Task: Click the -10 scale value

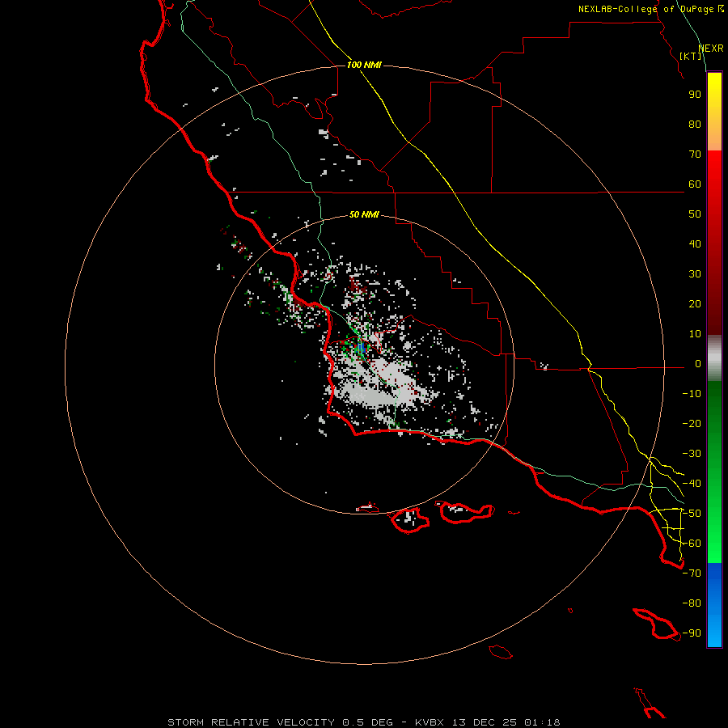Action: (x=692, y=394)
